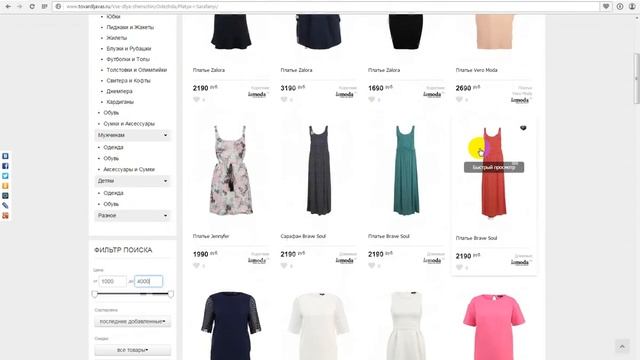Click the maximum price field showing 4000
This screenshot has width=640, height=360.
149,281
